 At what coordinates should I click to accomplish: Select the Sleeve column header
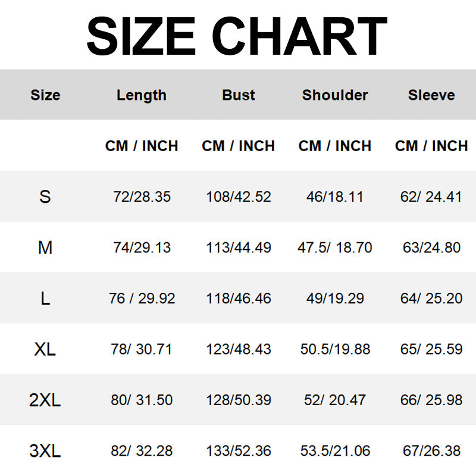(431, 95)
